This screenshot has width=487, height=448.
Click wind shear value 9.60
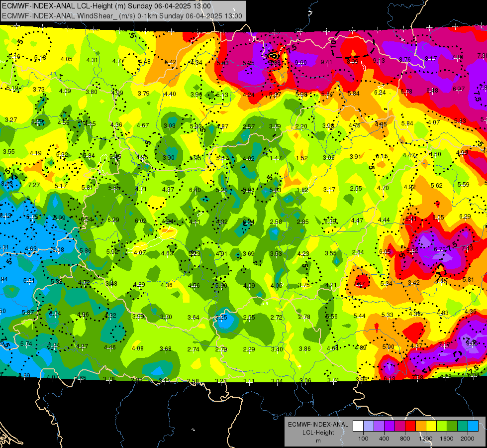tap(300, 63)
